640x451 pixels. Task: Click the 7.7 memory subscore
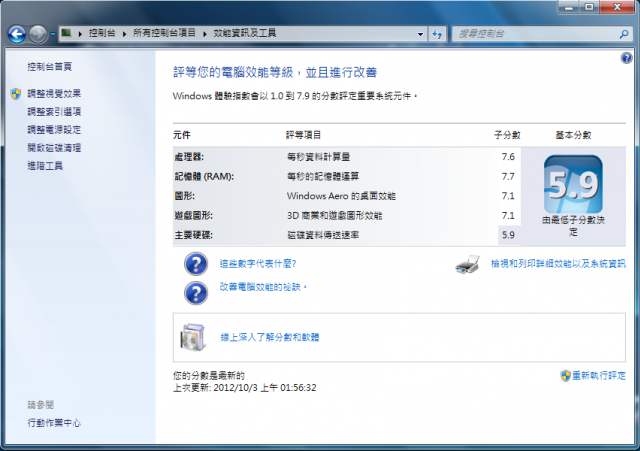[508, 176]
